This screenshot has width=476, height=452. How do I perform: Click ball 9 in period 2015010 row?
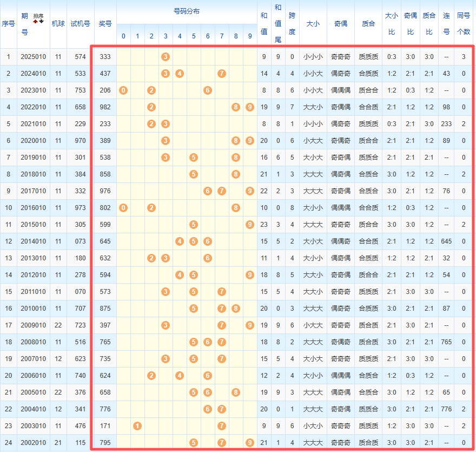point(249,224)
